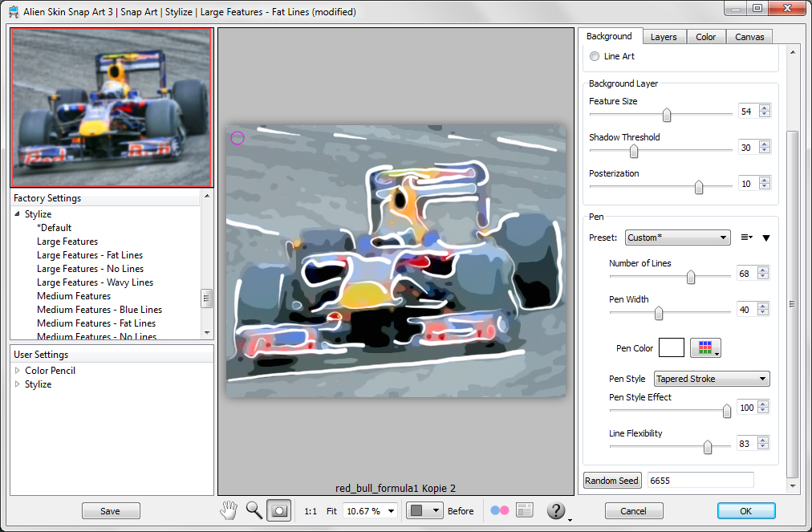812x532 pixels.
Task: Decrease Shadow Threshold with down arrow
Action: point(765,151)
